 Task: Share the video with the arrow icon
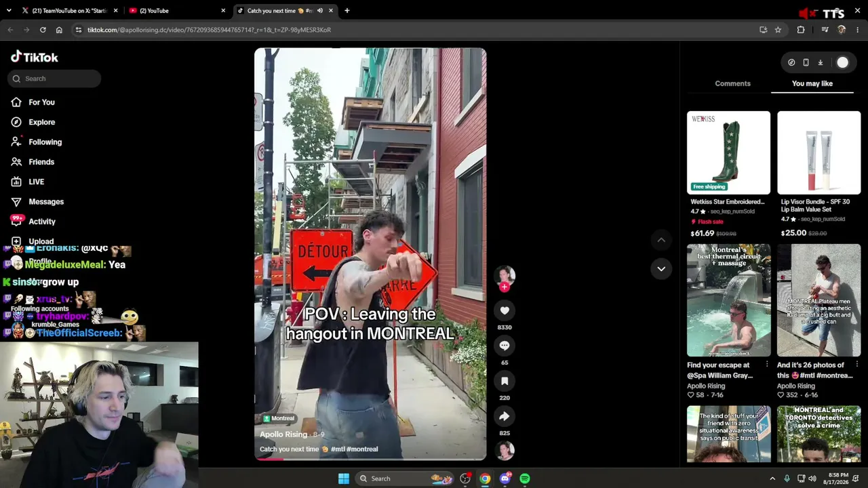505,416
